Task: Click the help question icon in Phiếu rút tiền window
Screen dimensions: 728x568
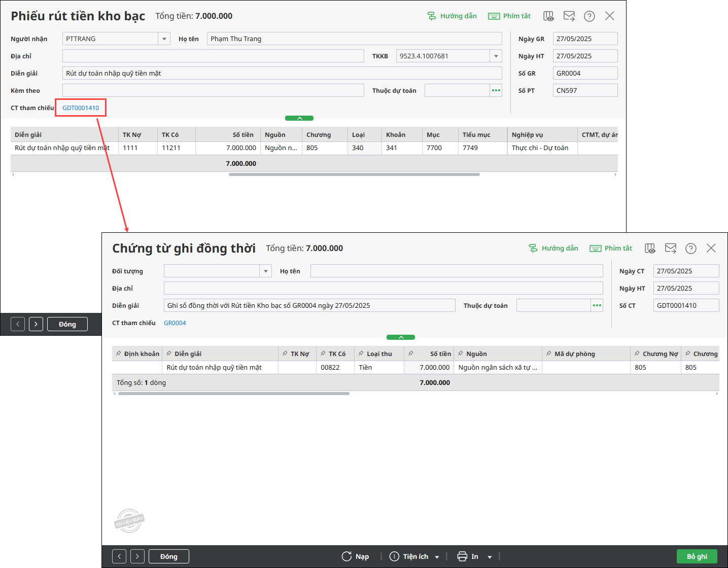Action: point(590,16)
